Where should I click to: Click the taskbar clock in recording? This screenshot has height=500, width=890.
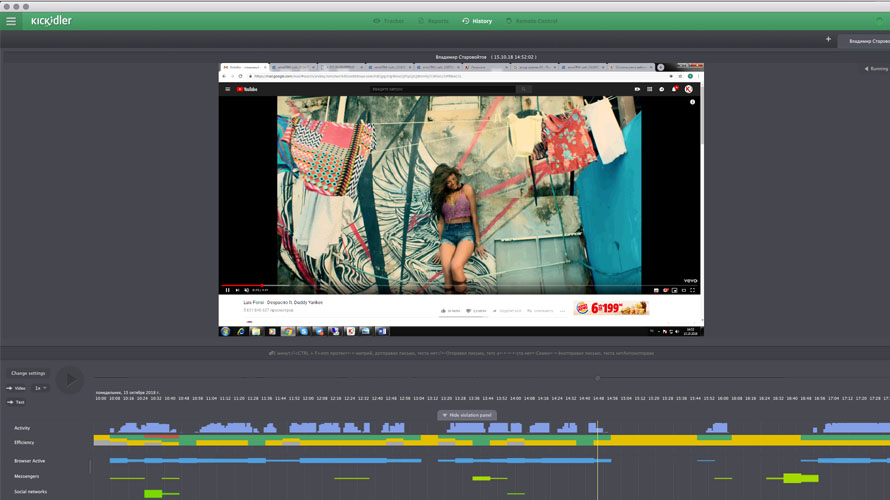click(691, 331)
